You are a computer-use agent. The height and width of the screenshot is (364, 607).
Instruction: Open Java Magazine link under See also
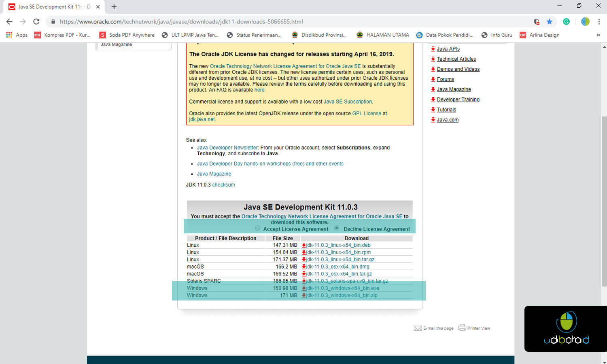[214, 174]
